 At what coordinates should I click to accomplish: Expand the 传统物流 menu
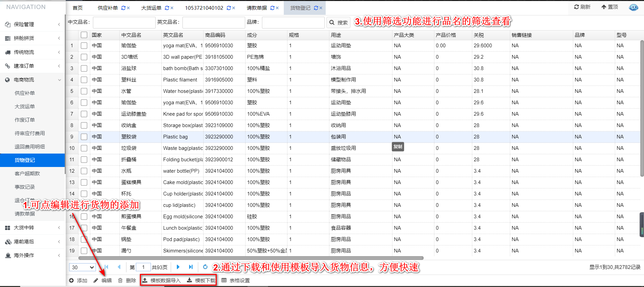click(x=33, y=52)
